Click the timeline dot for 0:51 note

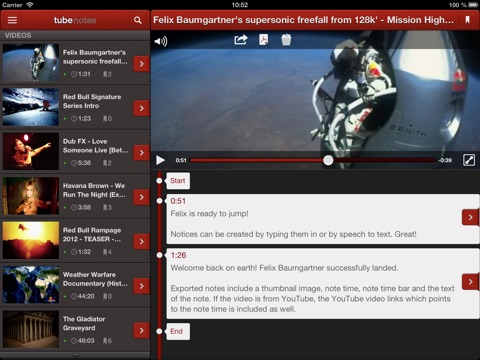click(x=160, y=201)
